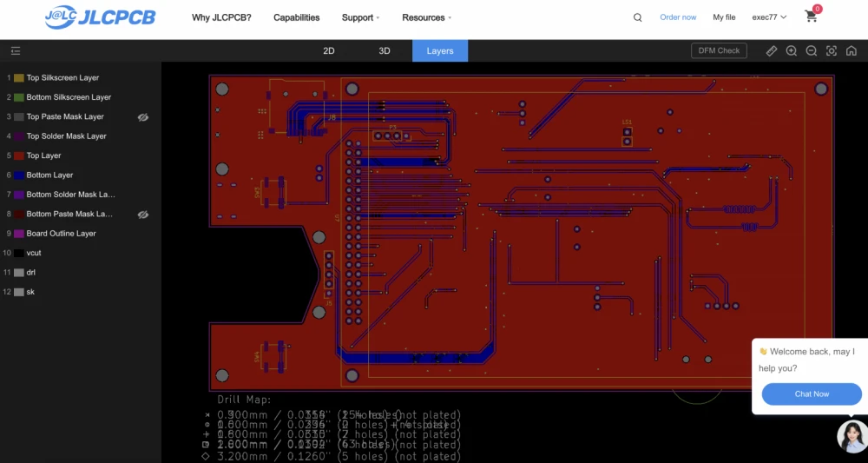Viewport: 868px width, 463px height.
Task: Switch to the 2D view tab
Action: pos(329,51)
